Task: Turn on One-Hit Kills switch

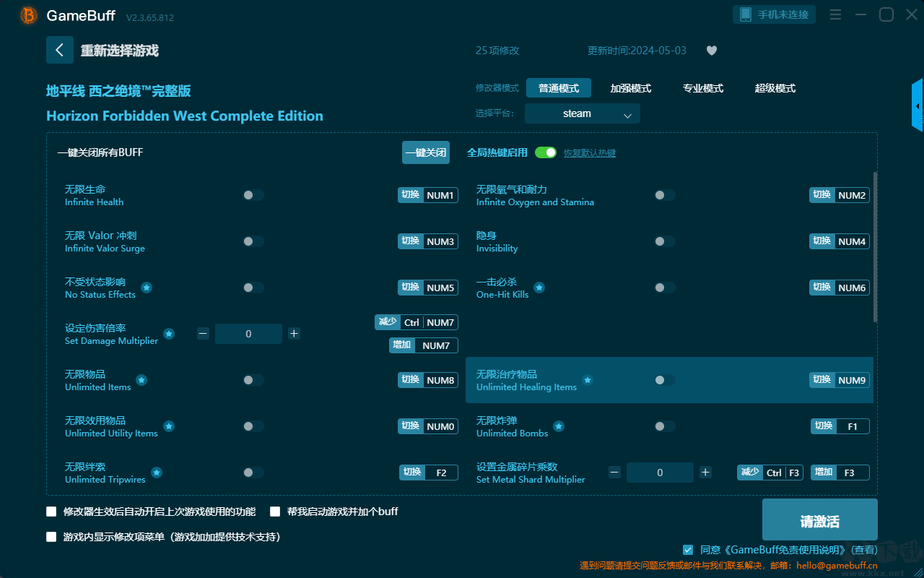Action: (665, 288)
